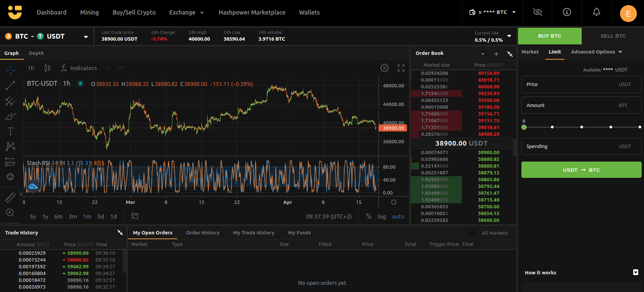Image resolution: width=644 pixels, height=292 pixels.
Task: Enter fullscreen chart mode
Action: click(401, 68)
